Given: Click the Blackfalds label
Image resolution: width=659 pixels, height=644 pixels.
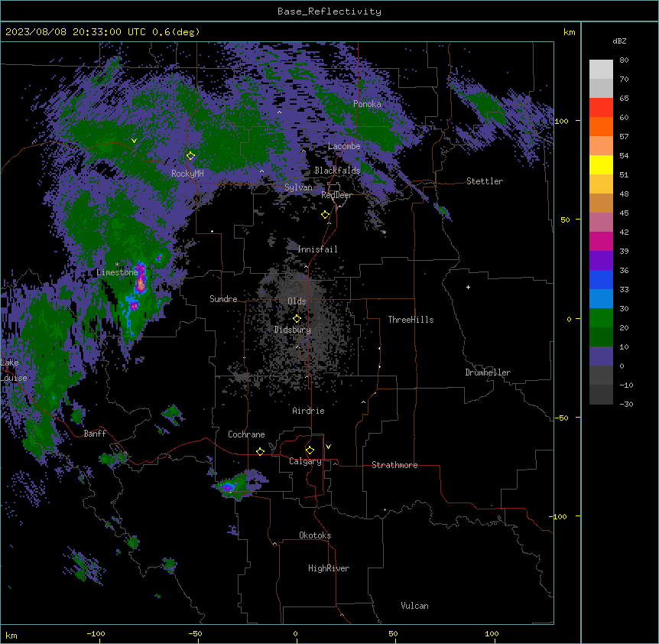Looking at the screenshot, I should tap(337, 171).
